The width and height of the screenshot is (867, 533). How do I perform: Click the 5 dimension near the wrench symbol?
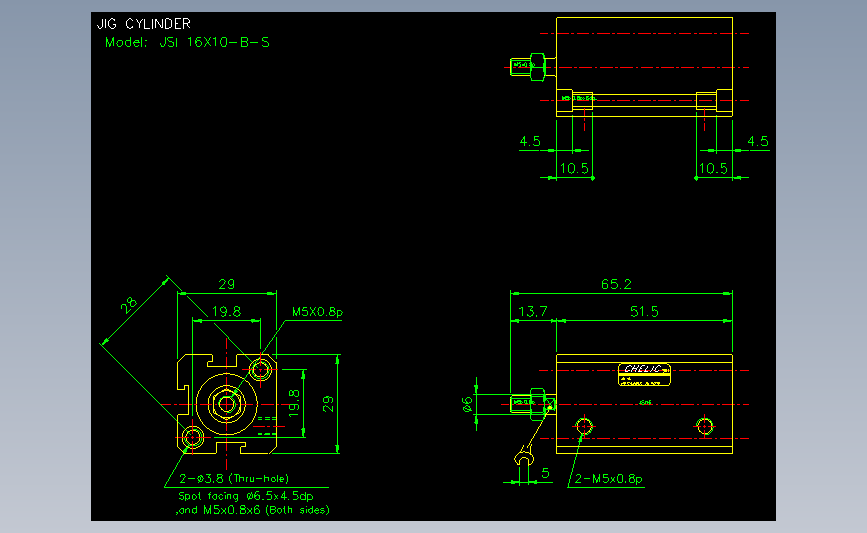tap(545, 473)
